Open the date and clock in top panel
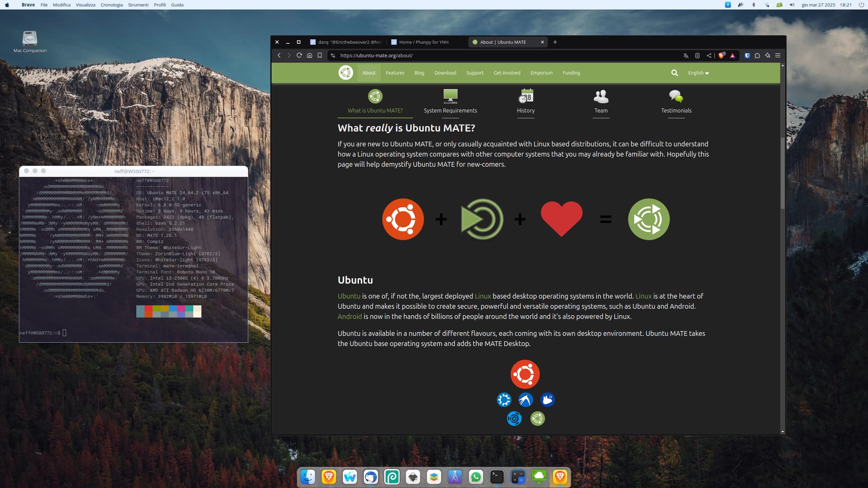 pyautogui.click(x=826, y=5)
